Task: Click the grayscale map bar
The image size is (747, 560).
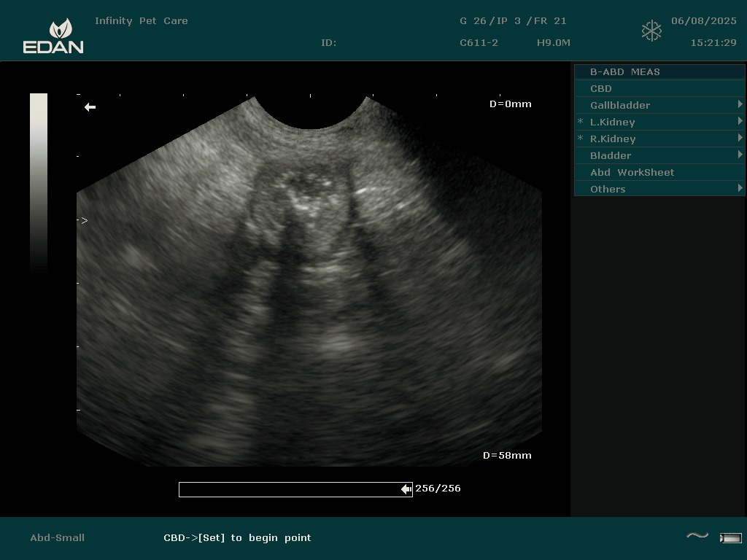Action: (39, 182)
